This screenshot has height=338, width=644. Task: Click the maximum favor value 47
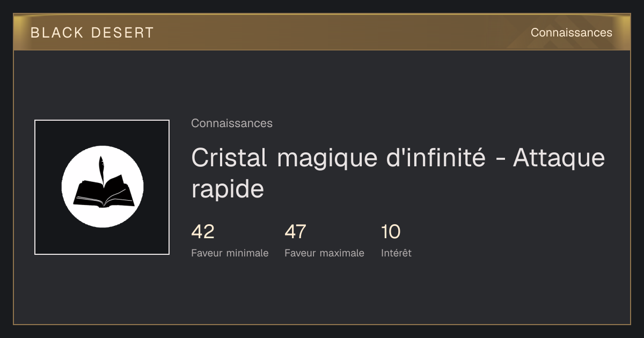tap(295, 232)
